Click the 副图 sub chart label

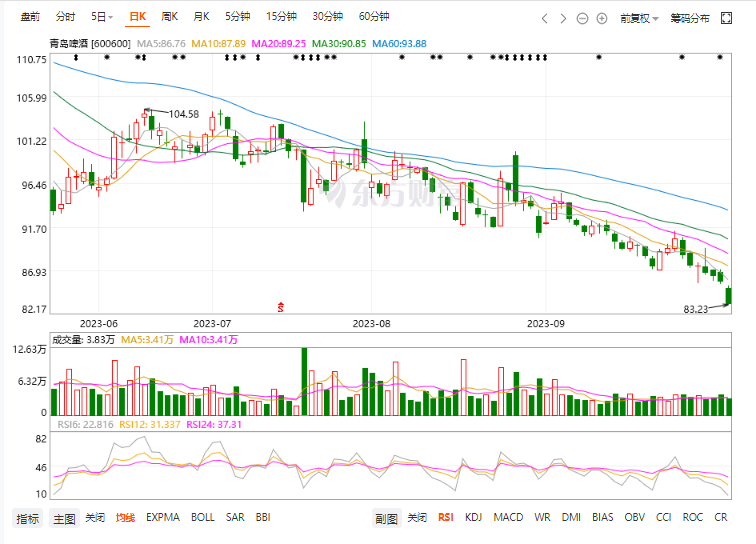tap(386, 519)
